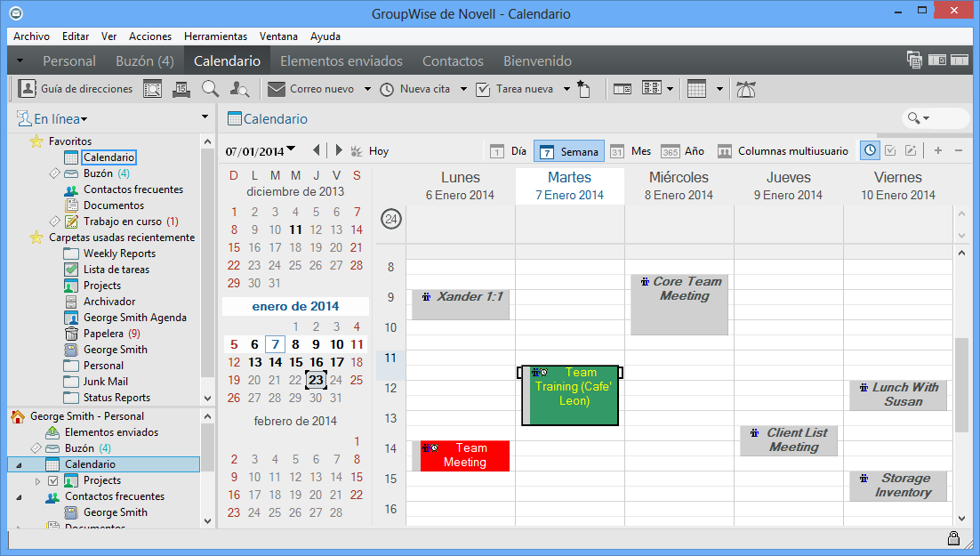
Task: Open Trabajo en curso (1) folder
Action: click(x=131, y=222)
